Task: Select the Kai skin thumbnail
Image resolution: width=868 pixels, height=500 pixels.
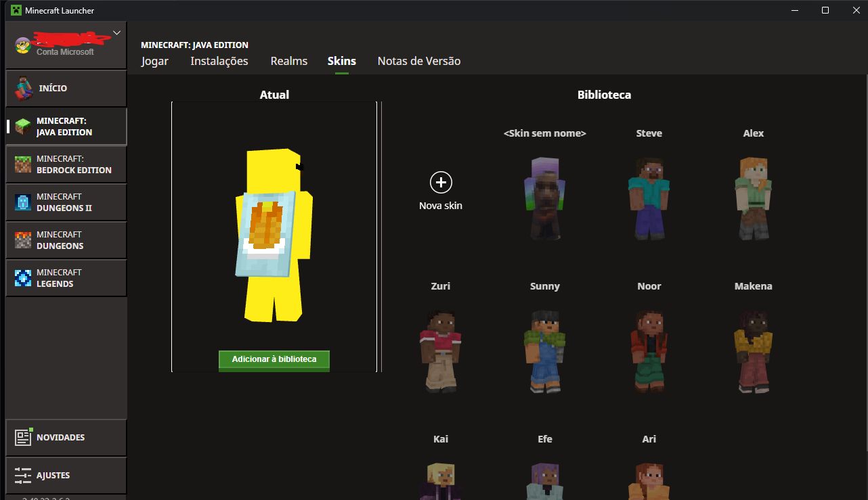Action: click(x=441, y=480)
